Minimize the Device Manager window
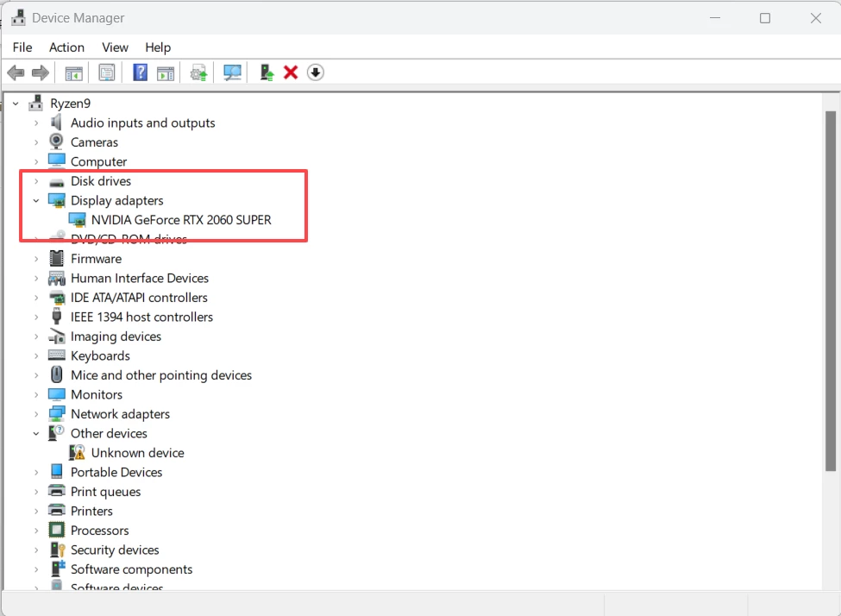The width and height of the screenshot is (841, 616). 715,18
